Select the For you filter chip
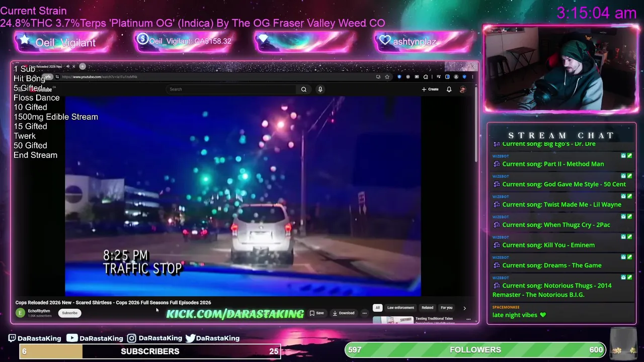This screenshot has height=362, width=644. 446,307
